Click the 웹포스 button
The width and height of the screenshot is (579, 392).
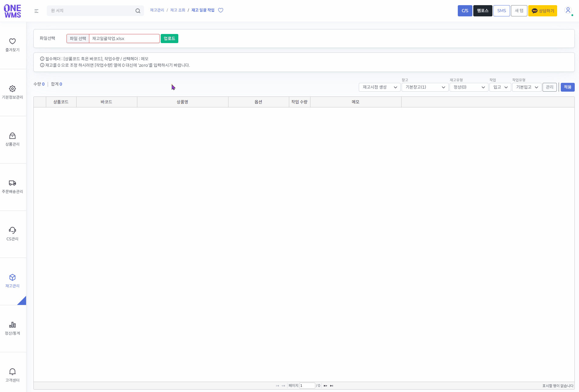483,11
